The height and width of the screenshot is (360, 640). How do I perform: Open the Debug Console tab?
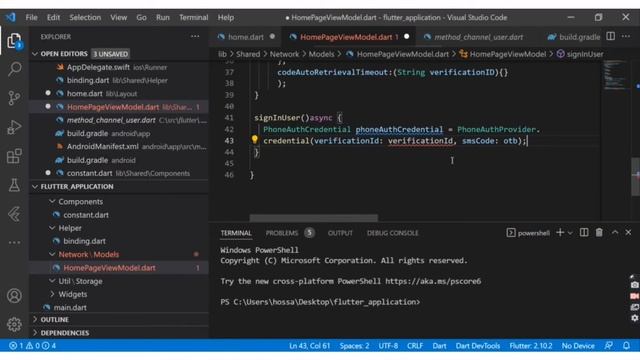(x=393, y=233)
